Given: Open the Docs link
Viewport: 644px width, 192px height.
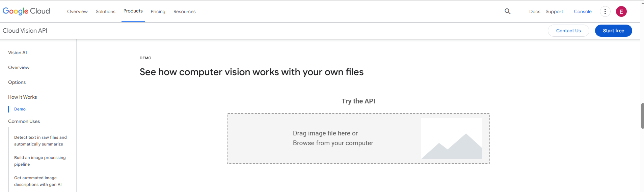Looking at the screenshot, I should [535, 11].
